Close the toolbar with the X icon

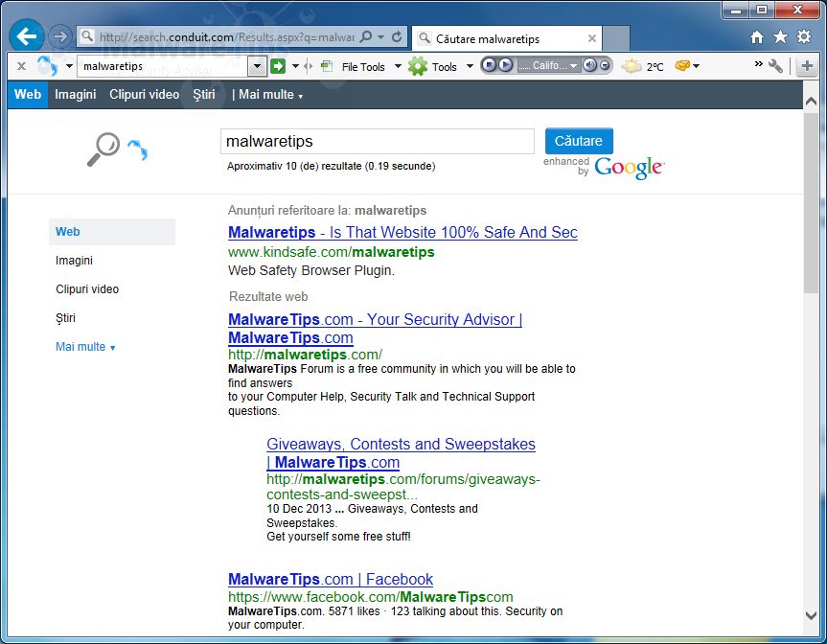21,66
